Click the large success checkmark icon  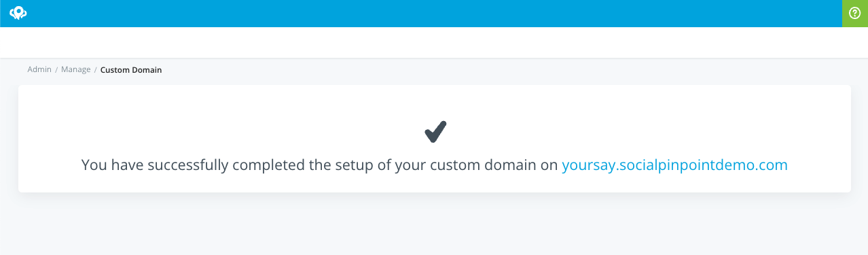435,132
